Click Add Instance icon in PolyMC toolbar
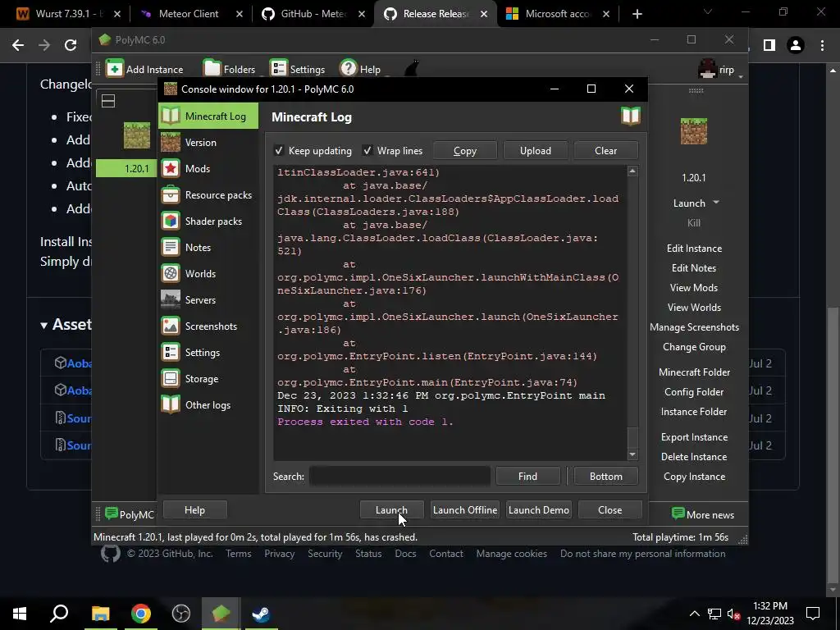The image size is (840, 630). (x=115, y=69)
